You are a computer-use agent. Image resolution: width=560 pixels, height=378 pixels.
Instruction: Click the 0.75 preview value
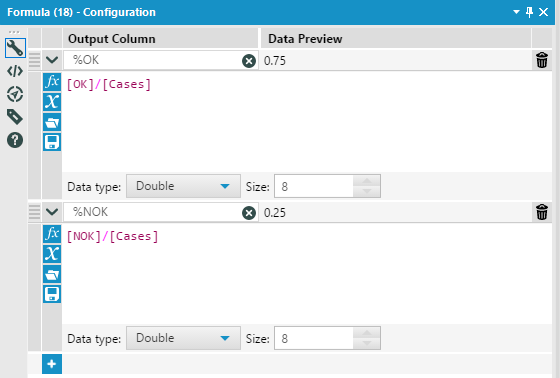click(275, 61)
